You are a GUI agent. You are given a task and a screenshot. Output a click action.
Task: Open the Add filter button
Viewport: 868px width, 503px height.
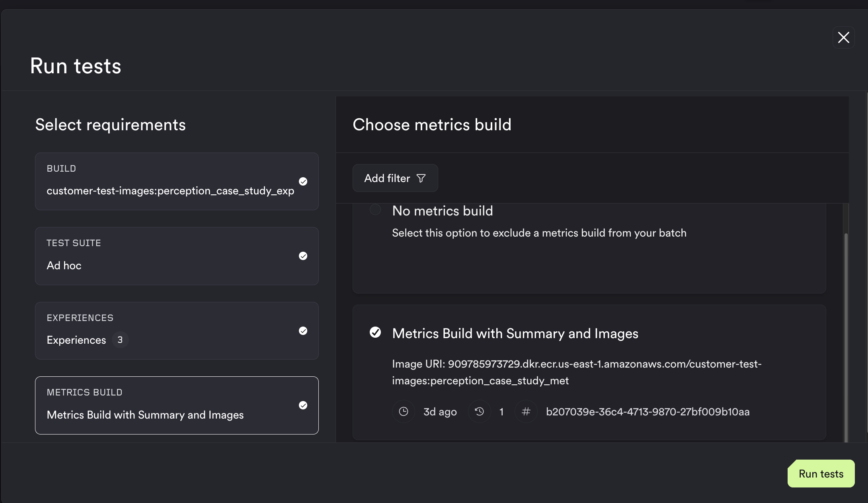(395, 178)
